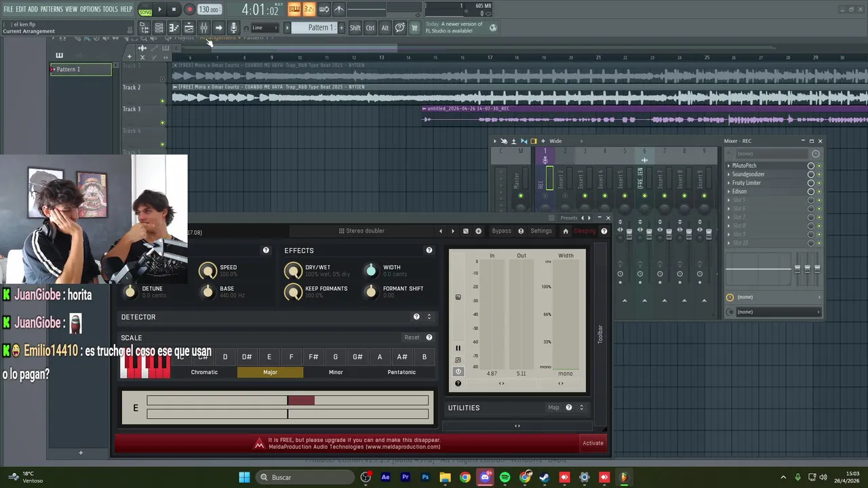
Task: Click the WIDTH knob
Action: [x=371, y=271]
